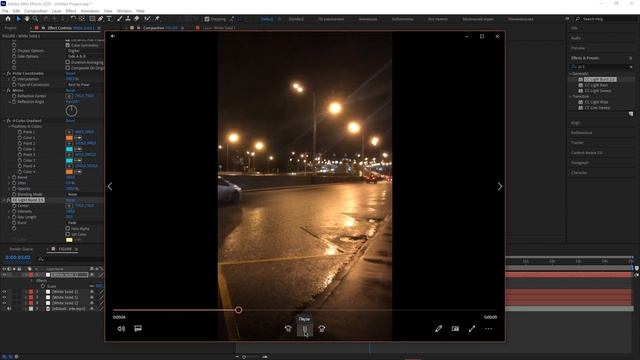Open the File menu

5,11
